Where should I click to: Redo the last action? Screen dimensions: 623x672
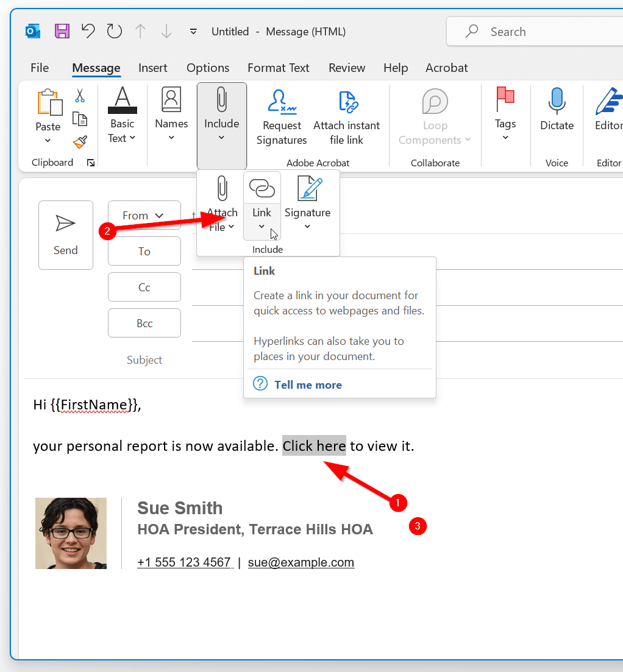point(114,31)
